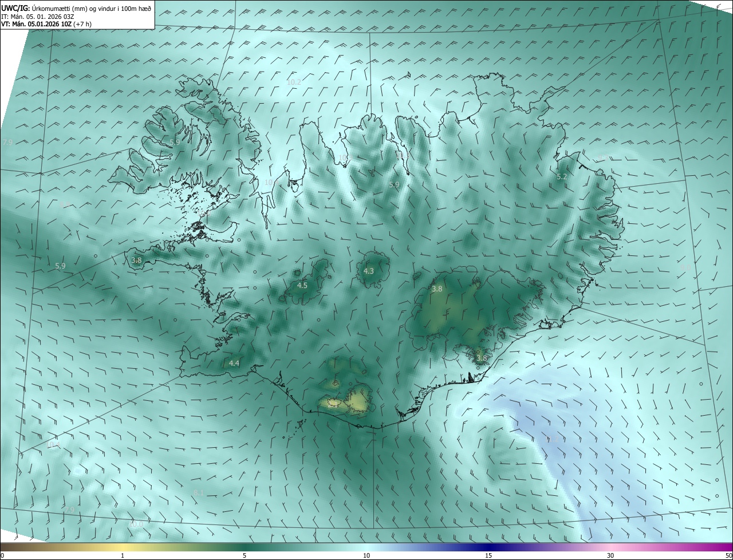
Task: Click the 'VT: Mán. 05.01.2026 10Z (+7 h)' line
Action: pos(46,24)
